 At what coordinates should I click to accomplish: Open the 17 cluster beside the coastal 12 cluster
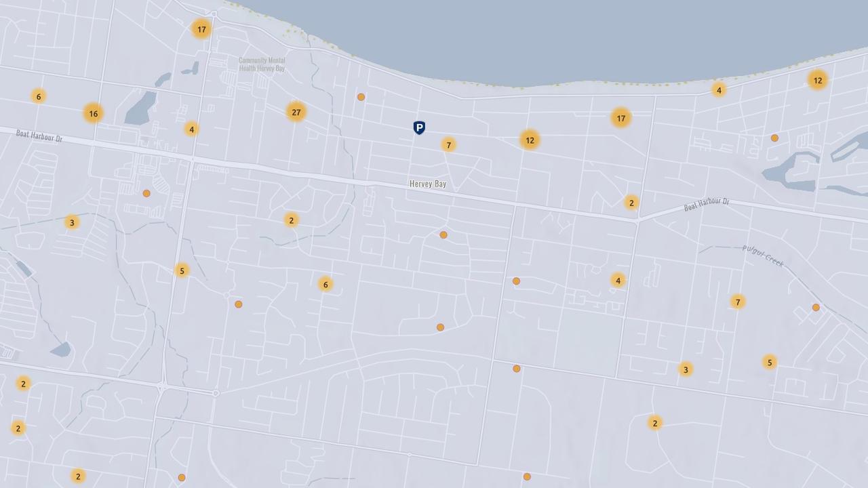tap(621, 118)
